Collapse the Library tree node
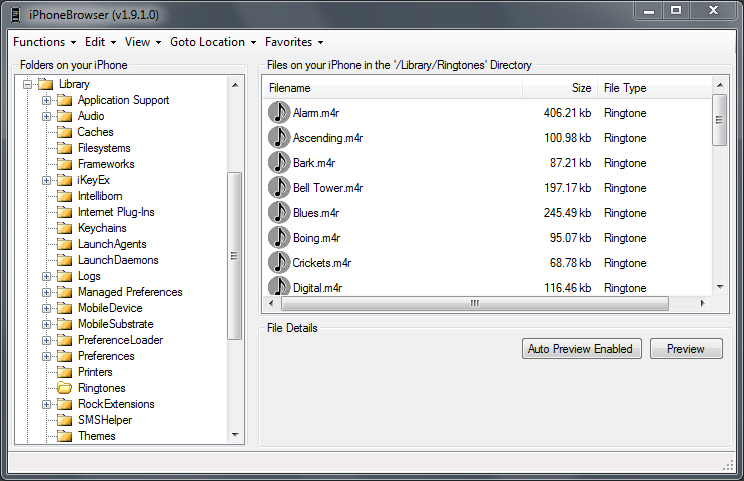The width and height of the screenshot is (744, 481). [x=28, y=84]
